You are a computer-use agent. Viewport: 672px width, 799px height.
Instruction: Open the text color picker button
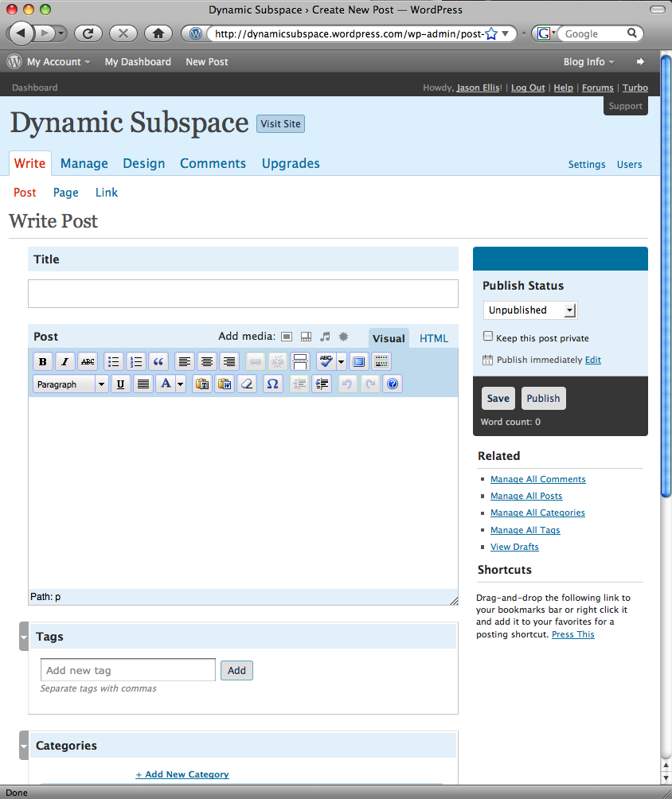coord(166,384)
